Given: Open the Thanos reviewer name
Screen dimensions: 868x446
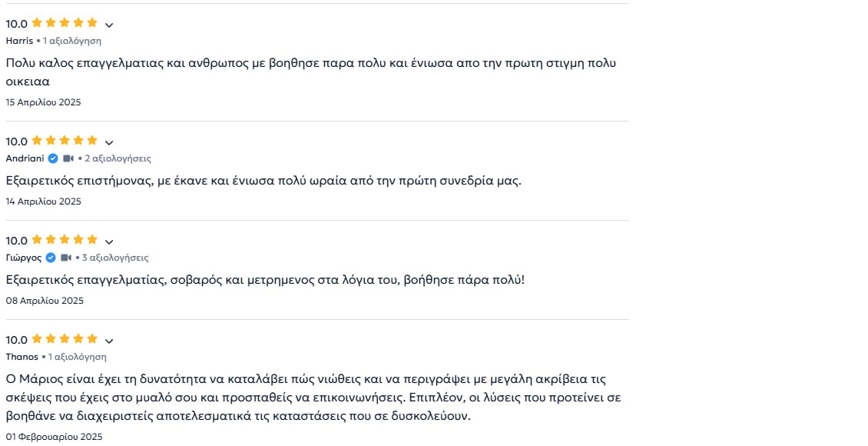Looking at the screenshot, I should coord(22,357).
